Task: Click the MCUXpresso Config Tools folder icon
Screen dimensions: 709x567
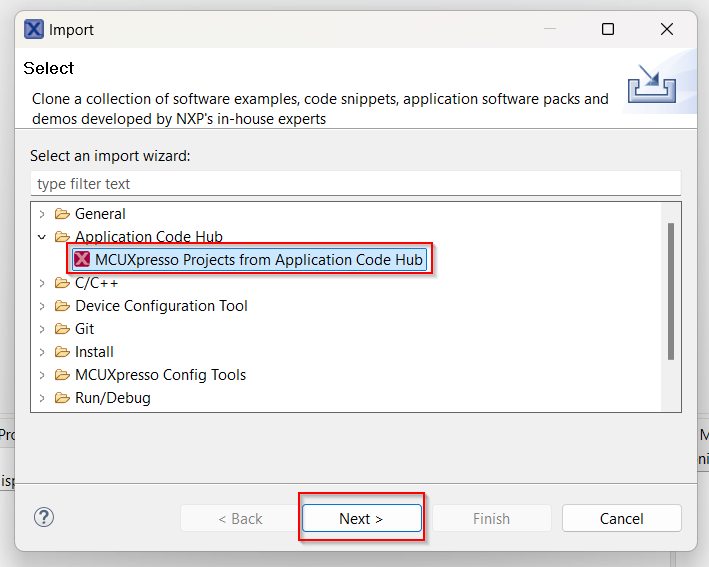Action: tap(62, 374)
